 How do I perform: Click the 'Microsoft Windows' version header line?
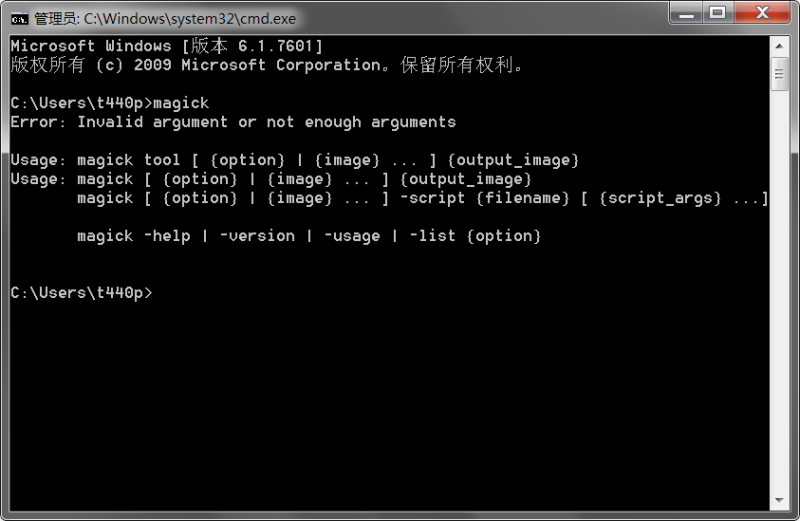tap(167, 46)
